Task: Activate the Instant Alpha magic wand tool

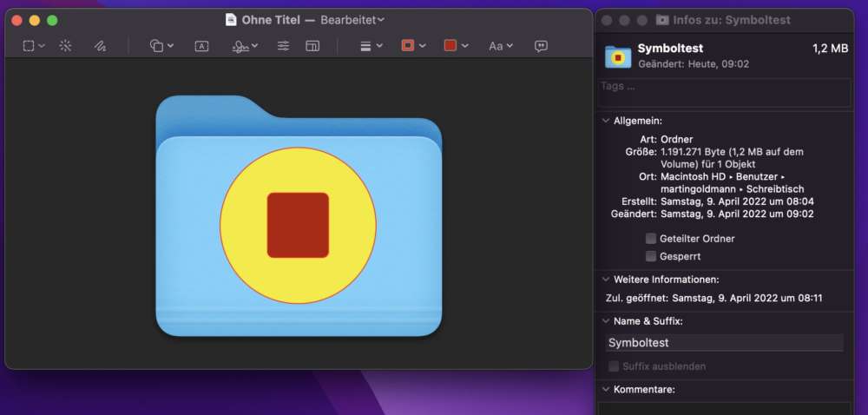Action: [65, 47]
